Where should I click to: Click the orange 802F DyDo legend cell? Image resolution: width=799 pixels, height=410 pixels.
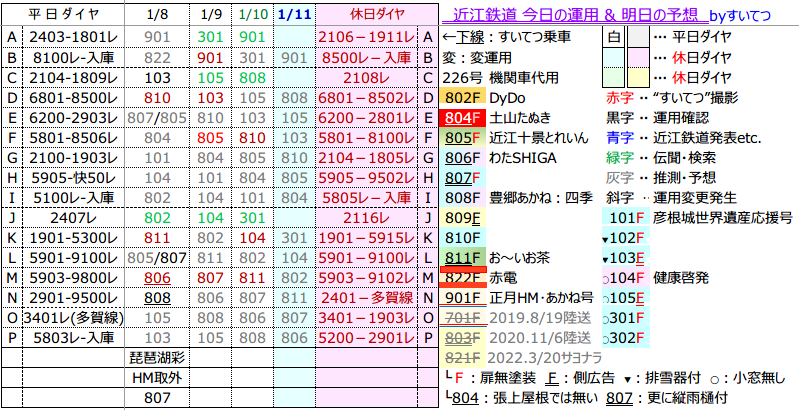click(463, 97)
